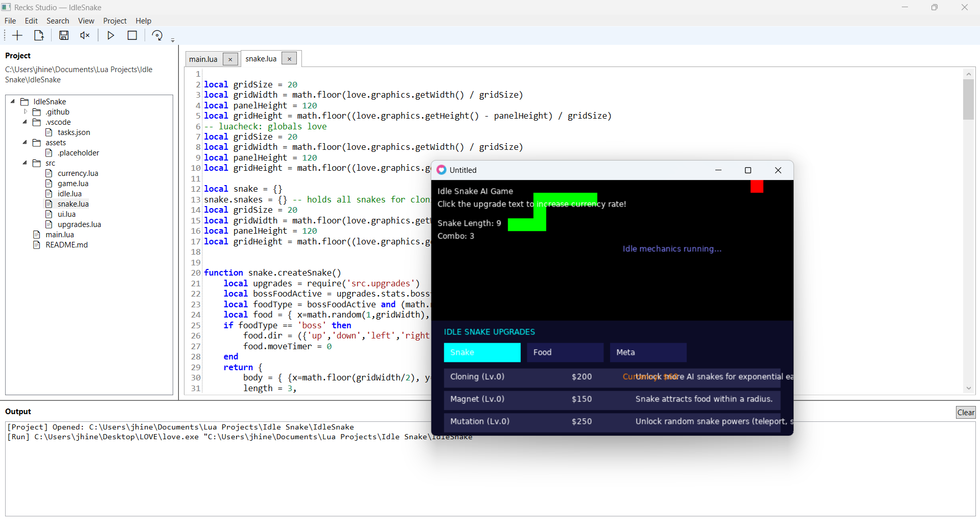The height and width of the screenshot is (520, 980).
Task: Click the src folder icon
Action: tap(37, 163)
